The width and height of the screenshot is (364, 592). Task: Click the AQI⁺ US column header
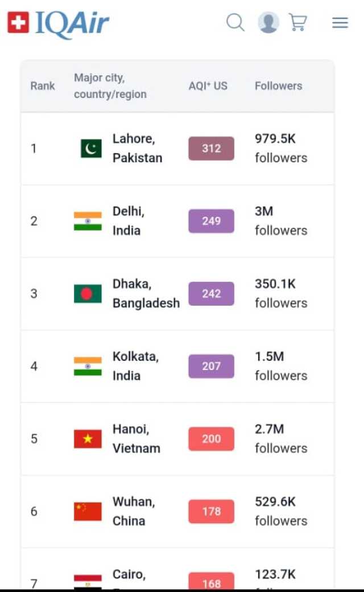[208, 86]
